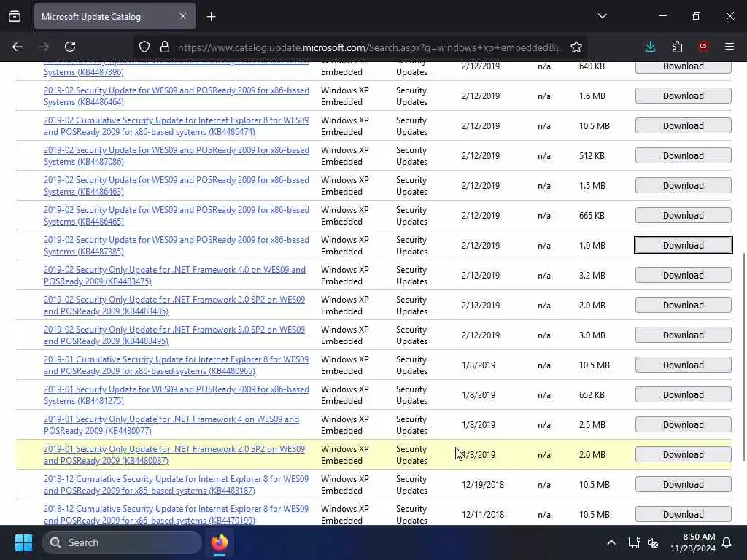Image resolution: width=747 pixels, height=560 pixels.
Task: Open the uBlock Origin extension icon
Action: click(703, 47)
